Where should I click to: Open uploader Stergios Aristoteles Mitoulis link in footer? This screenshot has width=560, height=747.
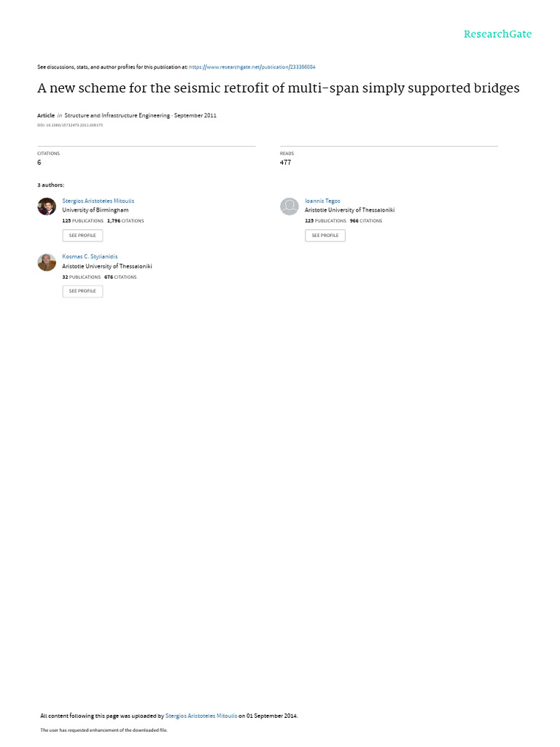[x=201, y=716]
